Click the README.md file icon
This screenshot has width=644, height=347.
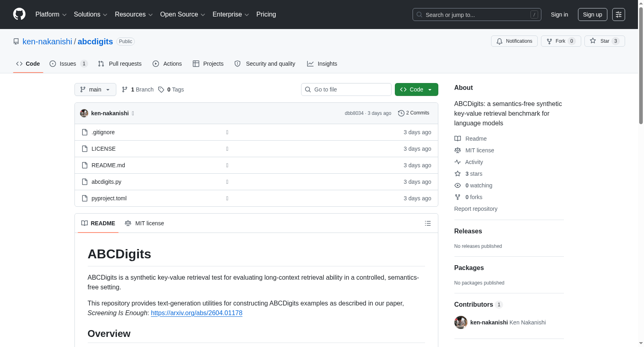tap(85, 165)
